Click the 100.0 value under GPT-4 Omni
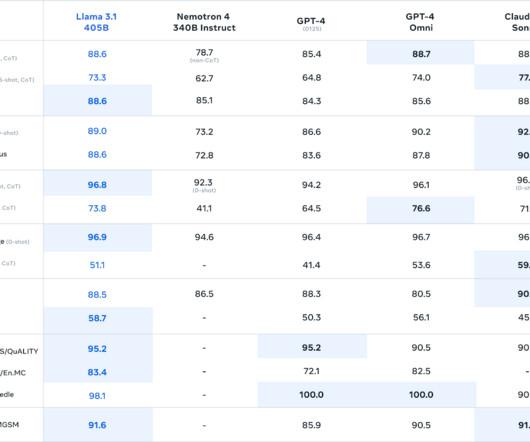530x442 pixels. coord(421,394)
